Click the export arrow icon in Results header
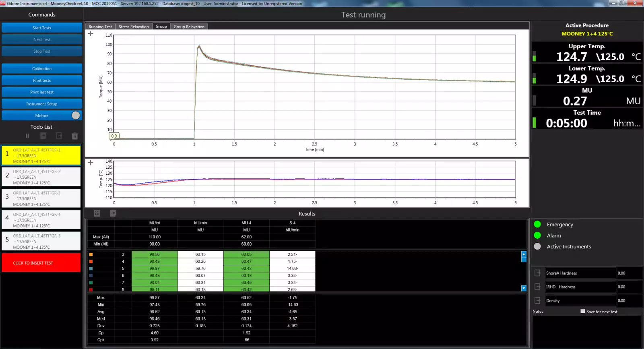 pos(113,213)
